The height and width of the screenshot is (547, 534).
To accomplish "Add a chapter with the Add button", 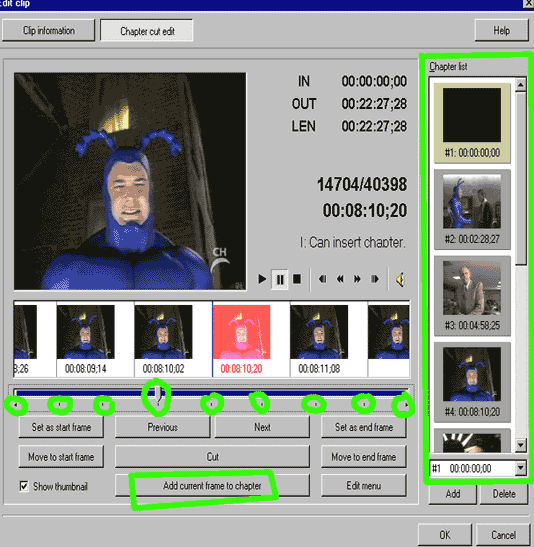I will coord(453,494).
